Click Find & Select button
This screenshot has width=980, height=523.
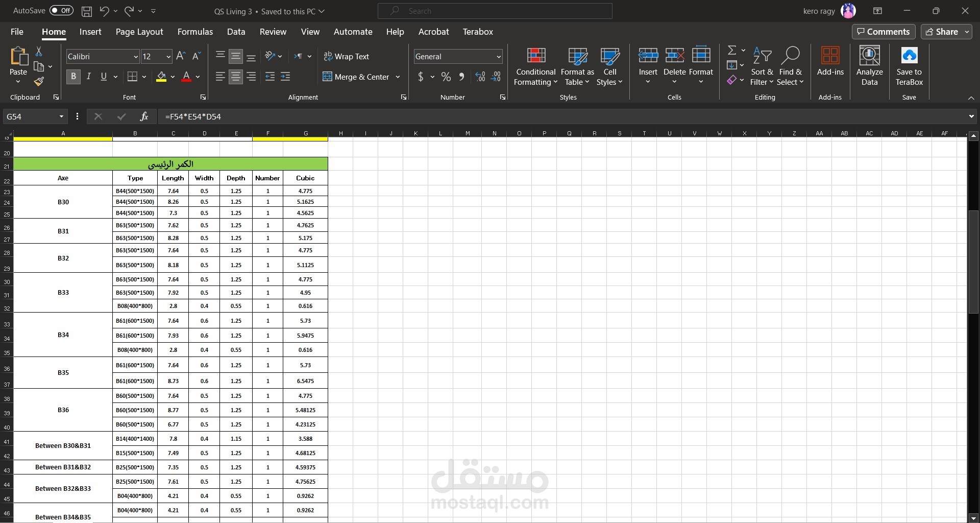tap(790, 66)
